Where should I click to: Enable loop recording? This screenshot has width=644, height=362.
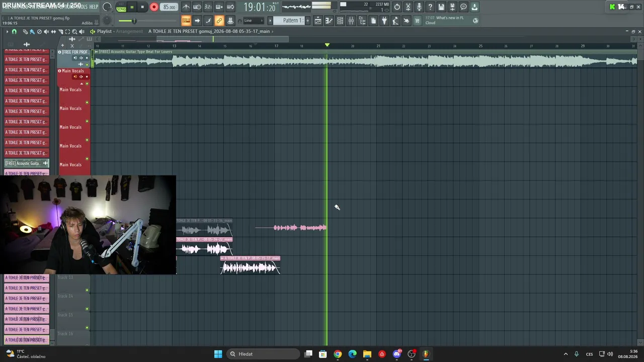point(230,7)
